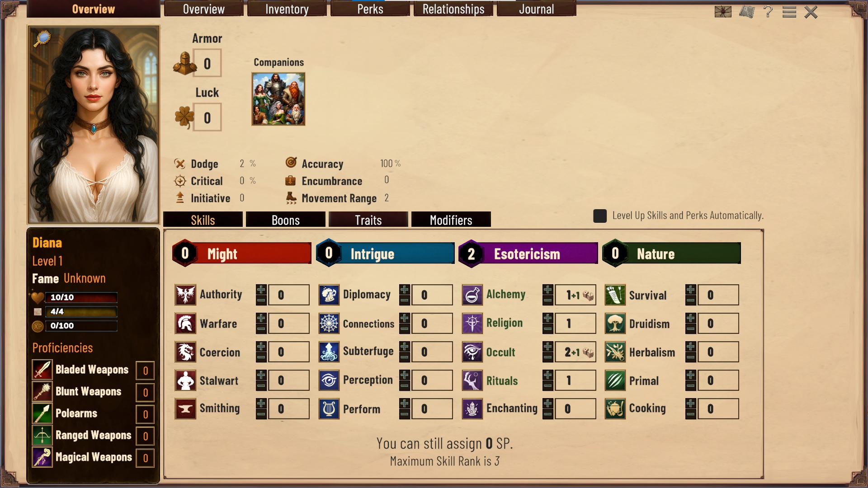Click the Smithing anvil icon

tap(185, 409)
